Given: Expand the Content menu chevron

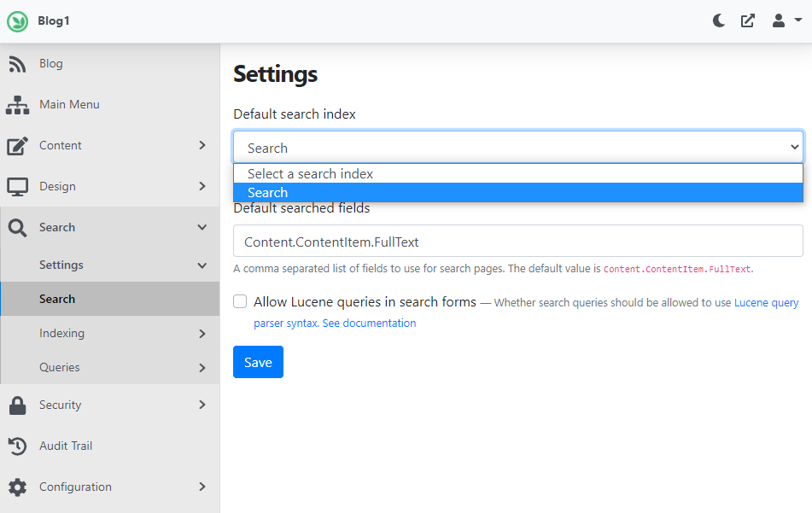Looking at the screenshot, I should (202, 145).
